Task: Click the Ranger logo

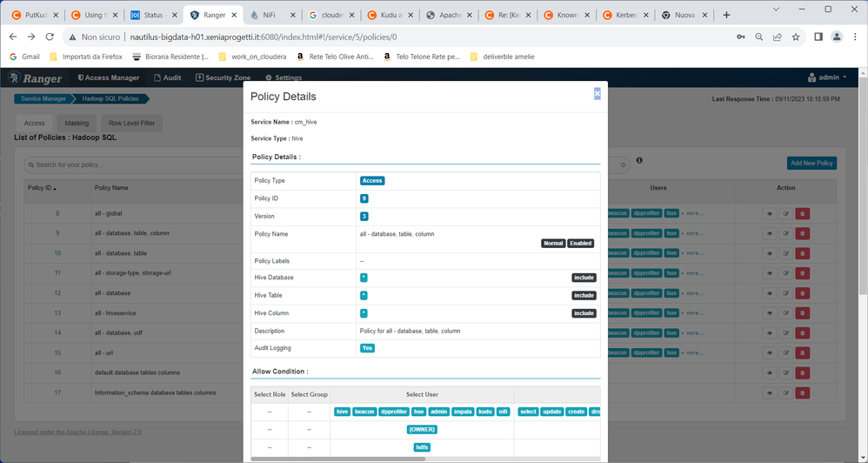Action: (x=36, y=78)
